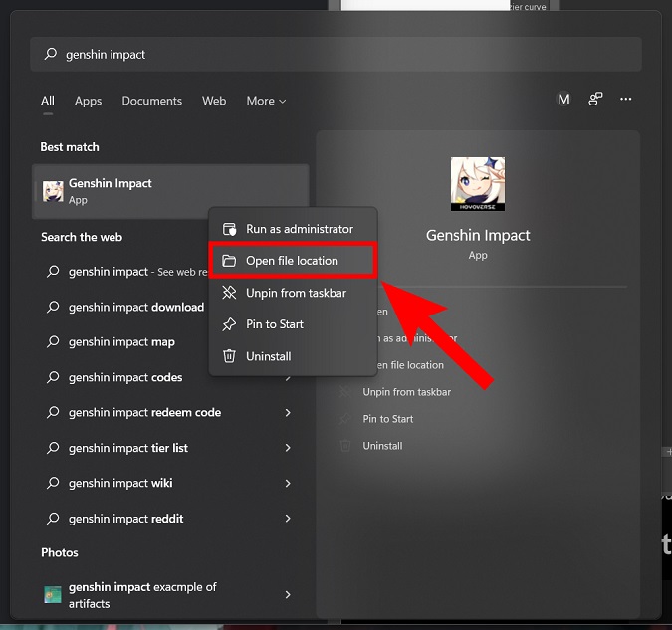Switch to the All tab
The height and width of the screenshot is (630, 672).
(x=48, y=101)
